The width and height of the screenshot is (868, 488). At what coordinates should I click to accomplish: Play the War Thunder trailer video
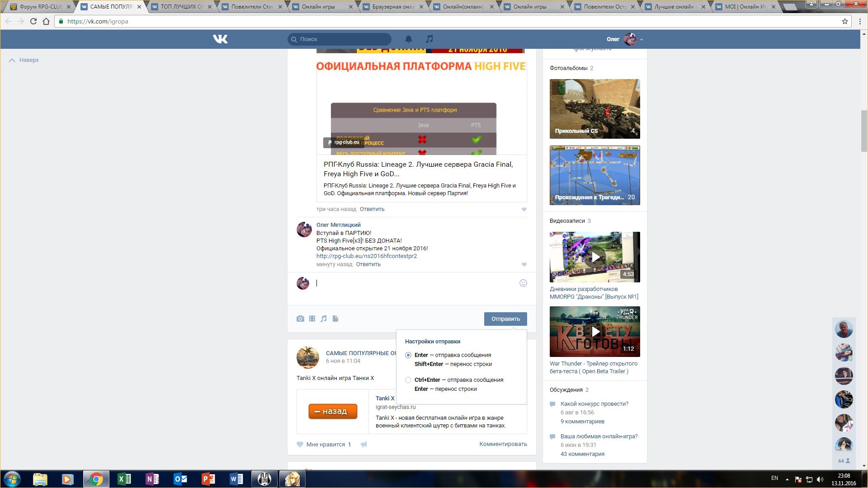pyautogui.click(x=595, y=332)
